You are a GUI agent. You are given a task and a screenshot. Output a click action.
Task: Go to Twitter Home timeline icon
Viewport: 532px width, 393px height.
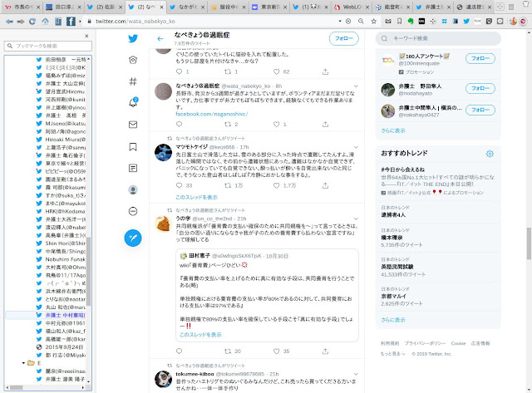point(133,60)
